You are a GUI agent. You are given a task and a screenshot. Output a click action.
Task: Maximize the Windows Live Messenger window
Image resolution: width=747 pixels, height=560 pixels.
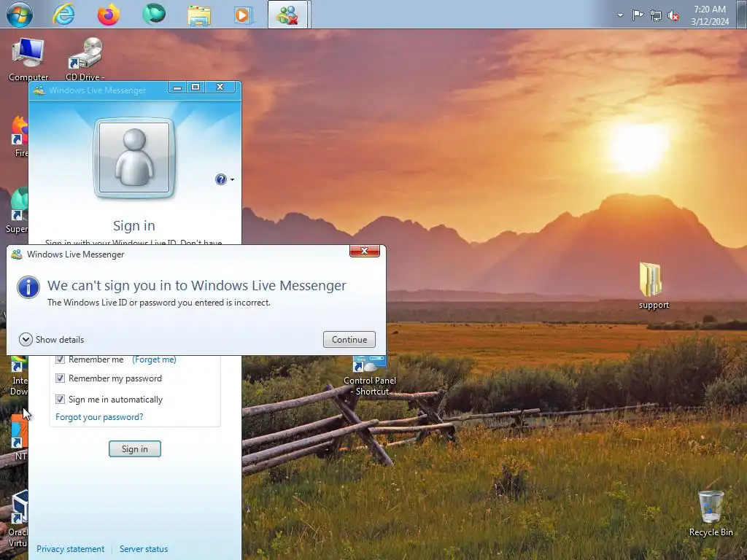(196, 87)
